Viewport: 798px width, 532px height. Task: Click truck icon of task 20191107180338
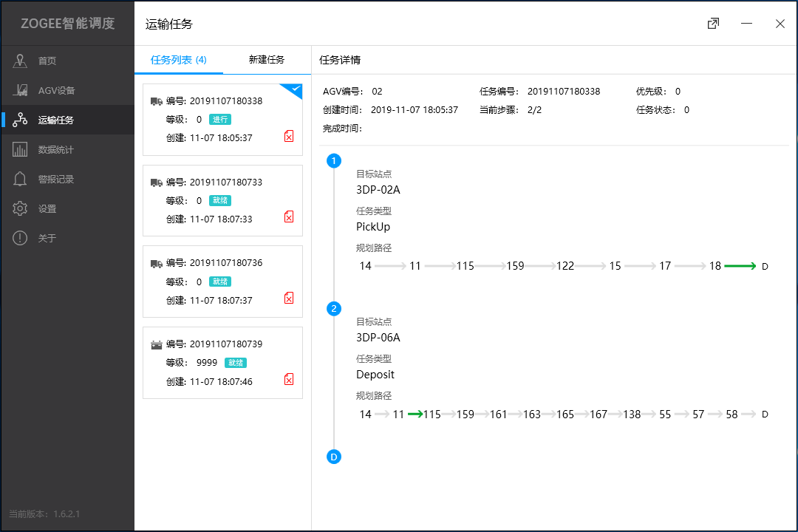pyautogui.click(x=156, y=101)
